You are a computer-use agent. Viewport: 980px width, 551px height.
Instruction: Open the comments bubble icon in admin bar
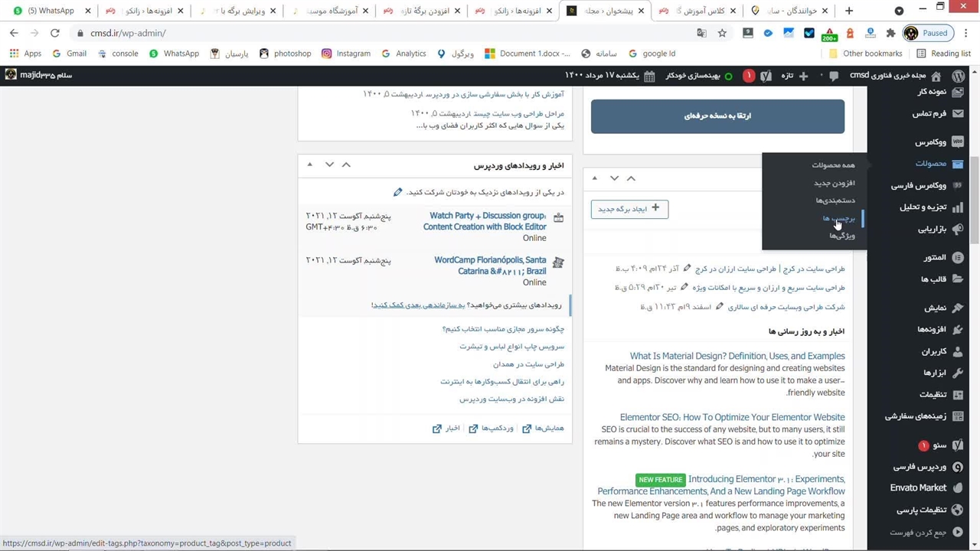tap(834, 76)
